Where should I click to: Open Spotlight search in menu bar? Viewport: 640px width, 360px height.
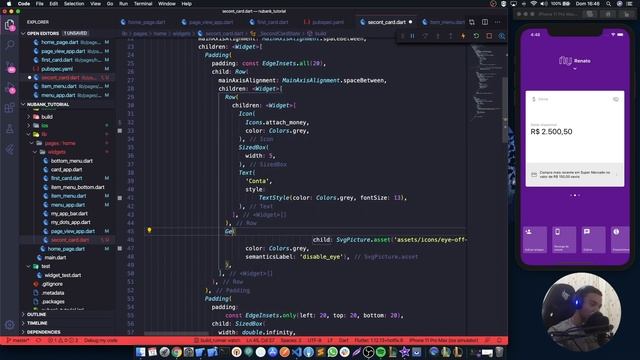[608, 4]
